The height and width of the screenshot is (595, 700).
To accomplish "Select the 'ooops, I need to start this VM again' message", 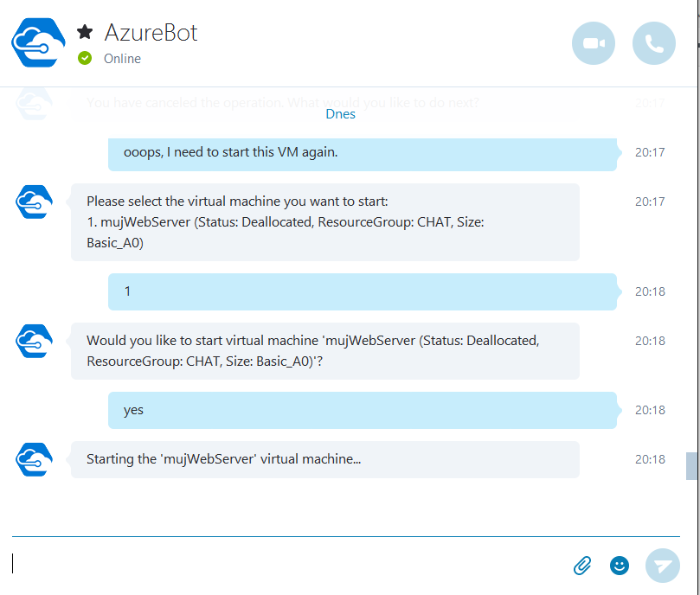I will (363, 155).
